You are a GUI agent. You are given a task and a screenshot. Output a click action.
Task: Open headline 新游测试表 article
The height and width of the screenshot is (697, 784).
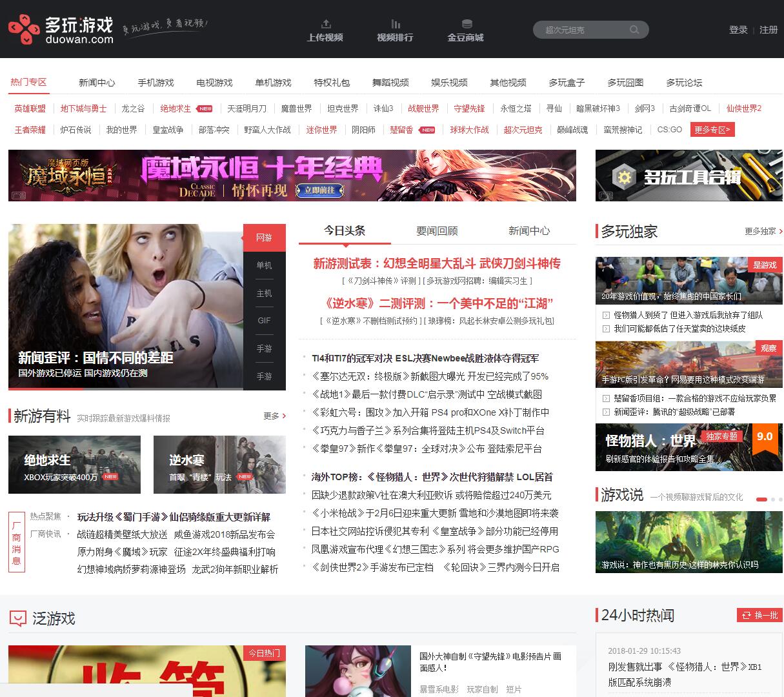[x=437, y=263]
